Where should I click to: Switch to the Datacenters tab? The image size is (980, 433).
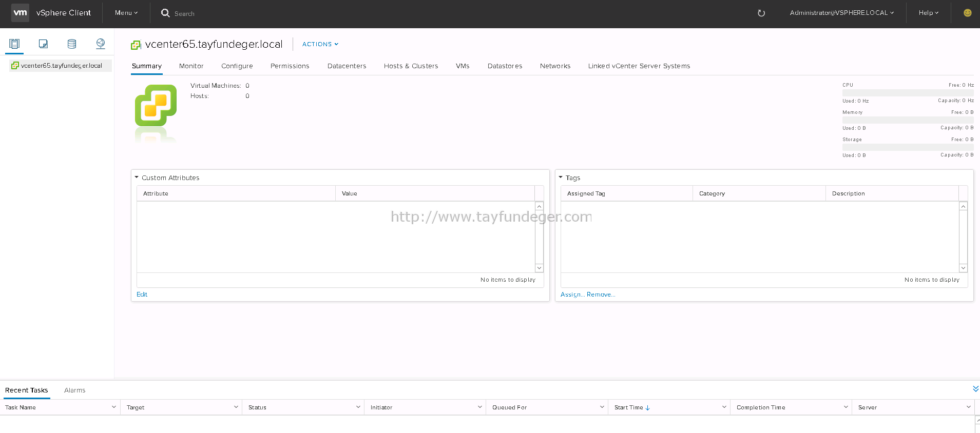coord(347,66)
